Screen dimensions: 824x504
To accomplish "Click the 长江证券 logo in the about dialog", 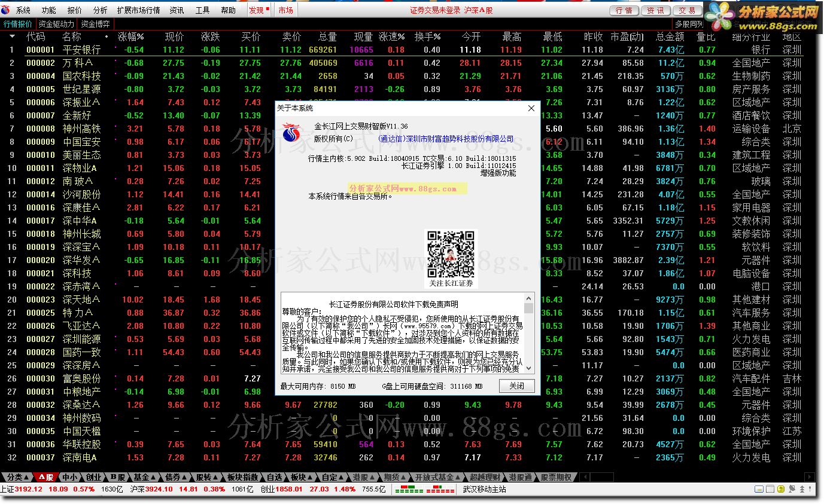I will pos(291,133).
